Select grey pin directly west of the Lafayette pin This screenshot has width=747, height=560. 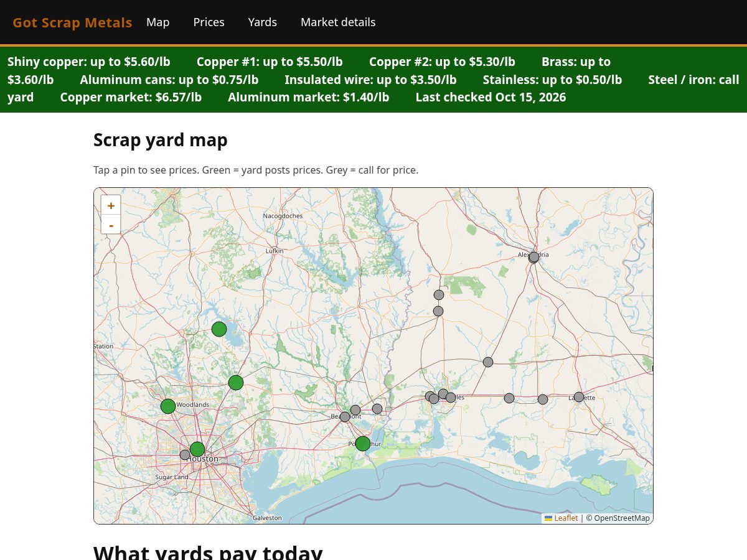pos(543,399)
